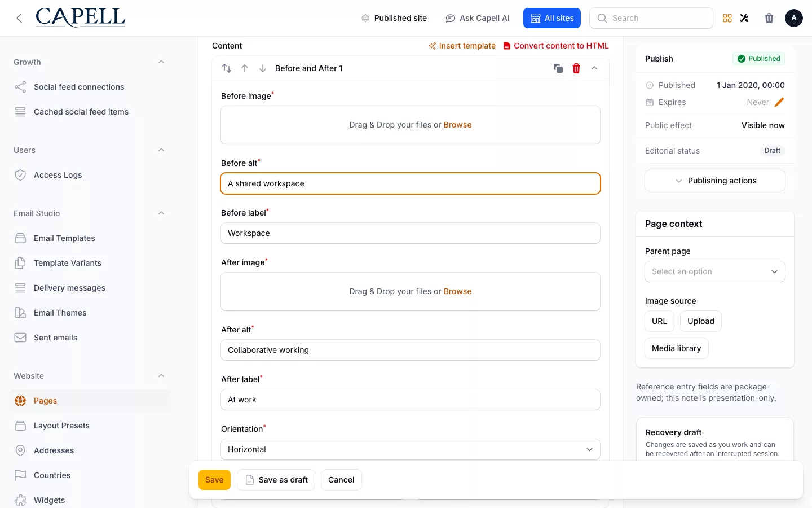The width and height of the screenshot is (812, 508).
Task: Click All sites button
Action: click(552, 18)
